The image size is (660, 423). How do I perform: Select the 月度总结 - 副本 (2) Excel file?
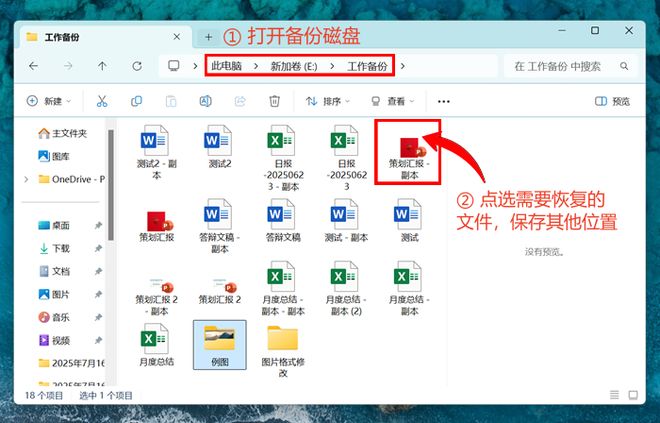[346, 289]
